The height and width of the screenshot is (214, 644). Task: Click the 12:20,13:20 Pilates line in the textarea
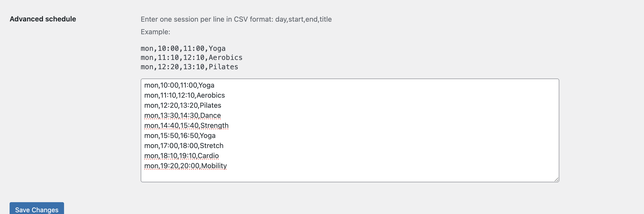(183, 105)
